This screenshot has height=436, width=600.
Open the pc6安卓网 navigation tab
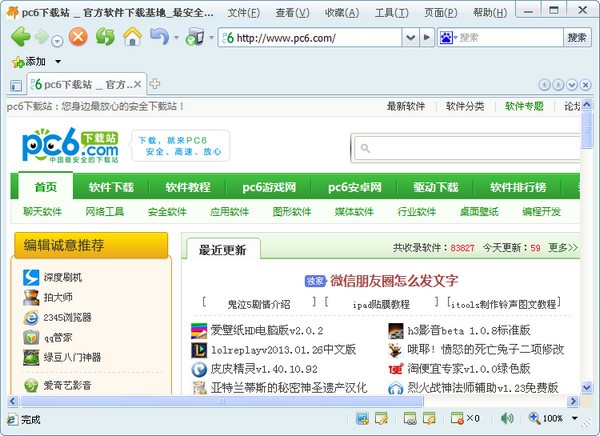point(354,187)
